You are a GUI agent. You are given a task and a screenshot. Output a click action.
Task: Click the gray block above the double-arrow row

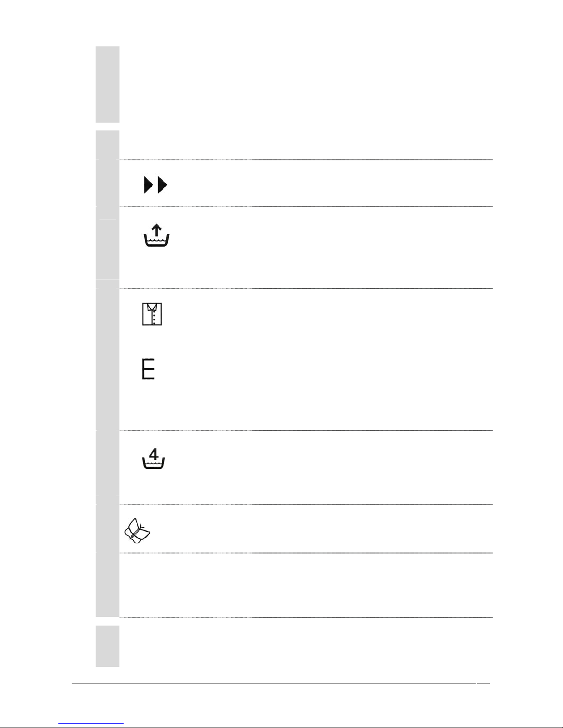[x=108, y=145]
